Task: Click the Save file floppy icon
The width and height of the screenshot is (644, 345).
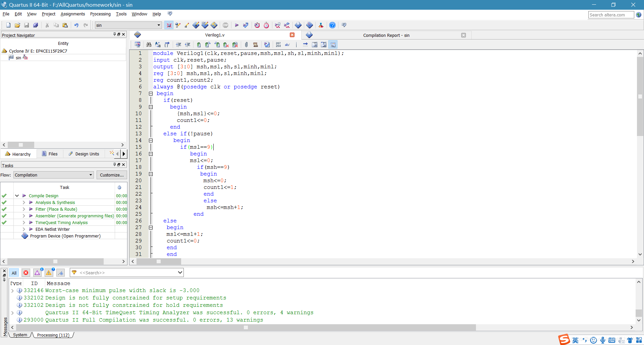Action: (26, 25)
